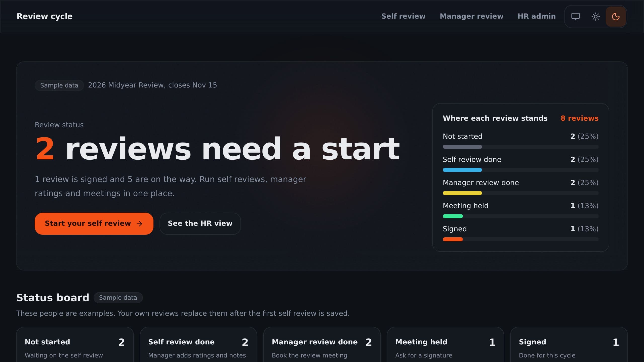Click 'Not started' row in review panel
Viewport: 644px width, 362px height.
pyautogui.click(x=520, y=140)
